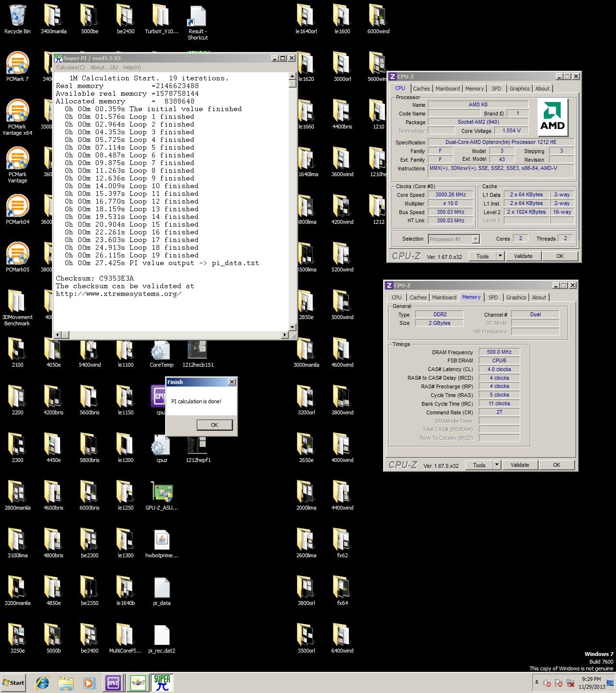The width and height of the screenshot is (616, 693).
Task: Open the 2000lima folder
Action: [x=306, y=496]
